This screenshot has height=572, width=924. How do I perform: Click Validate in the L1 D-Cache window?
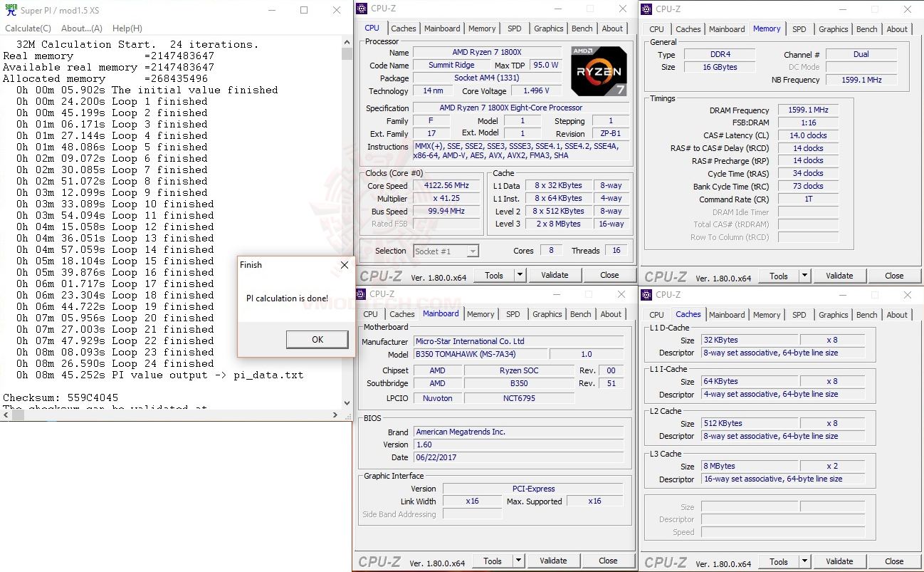point(839,561)
